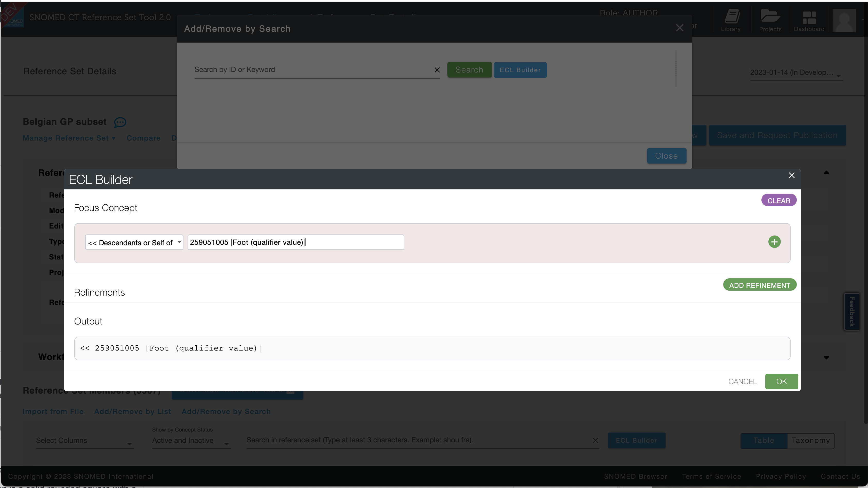Screen dimensions: 868x488
Task: Click ECL Builder button beside reference set search
Action: (636, 441)
